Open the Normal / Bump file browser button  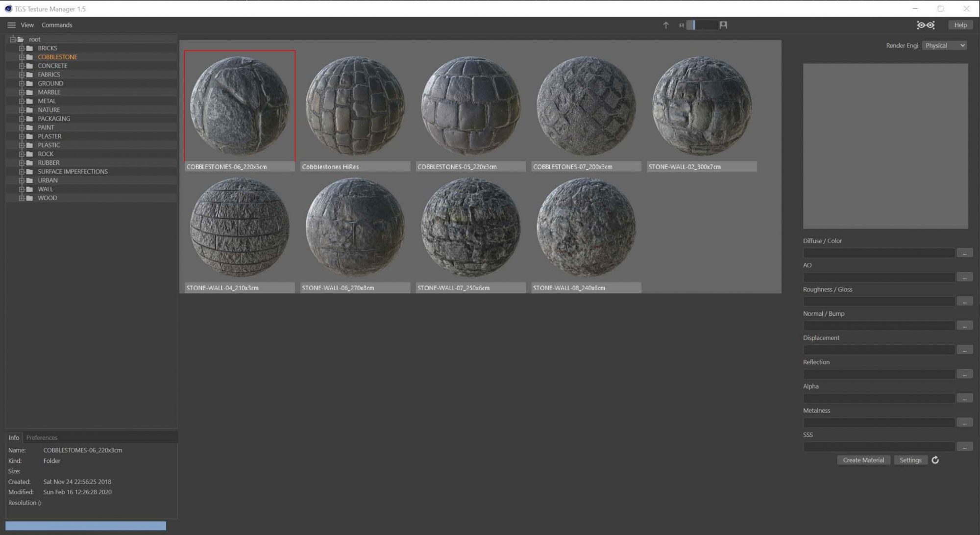(964, 325)
